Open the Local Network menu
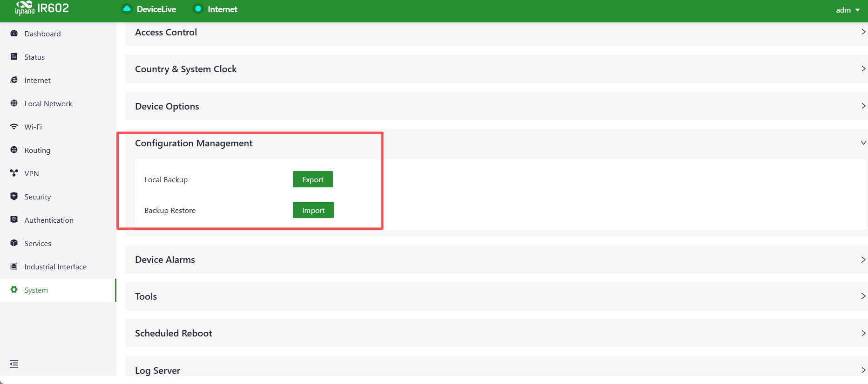This screenshot has height=384, width=868. coord(58,103)
